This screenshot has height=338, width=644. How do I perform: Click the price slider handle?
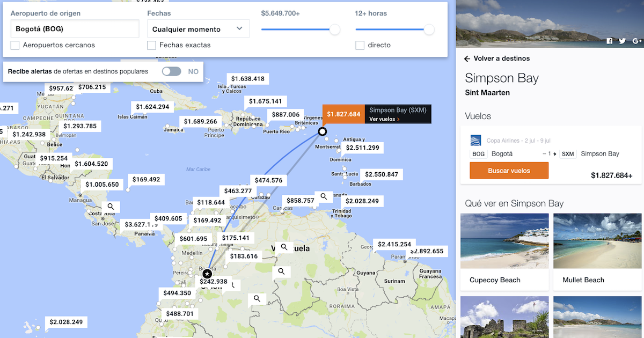click(x=335, y=30)
